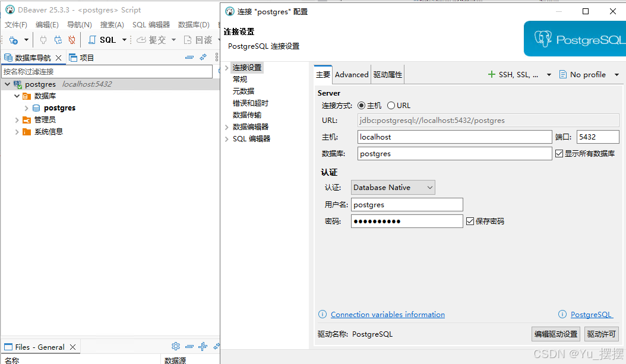Viewport: 626px width, 364px height.
Task: Click the plus add icon in Files panel
Action: [203, 346]
